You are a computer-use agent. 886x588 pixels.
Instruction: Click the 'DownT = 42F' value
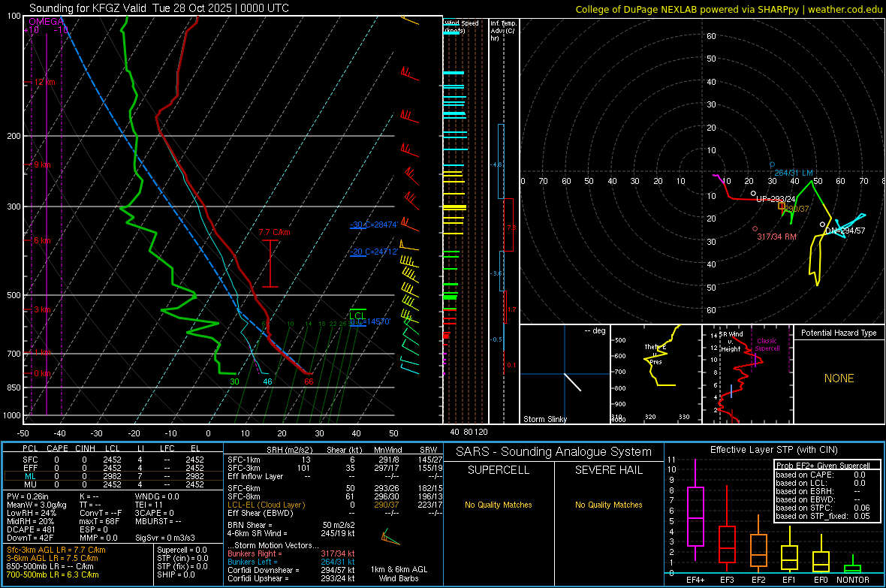[x=30, y=538]
